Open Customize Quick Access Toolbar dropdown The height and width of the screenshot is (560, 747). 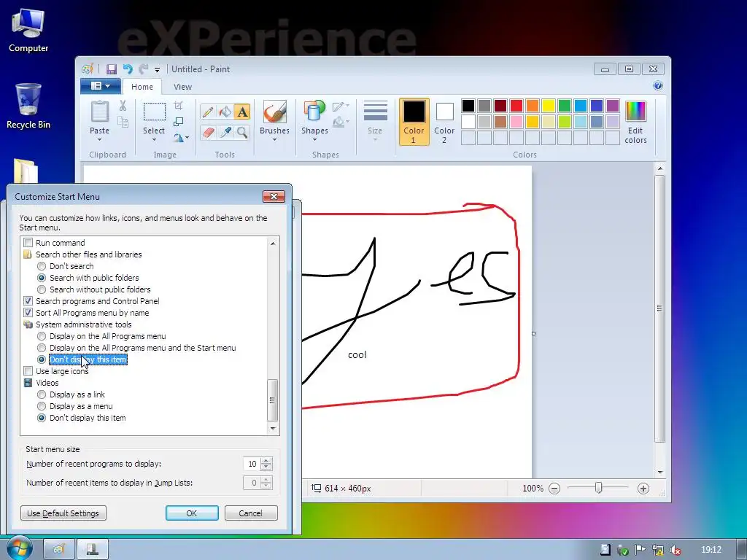tap(157, 70)
